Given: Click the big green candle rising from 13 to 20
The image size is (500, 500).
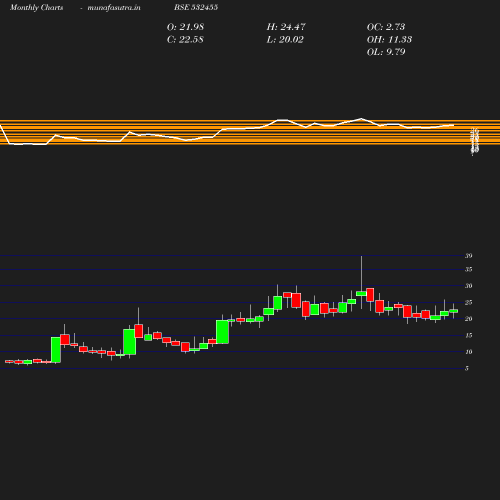Looking at the screenshot, I should [x=222, y=332].
